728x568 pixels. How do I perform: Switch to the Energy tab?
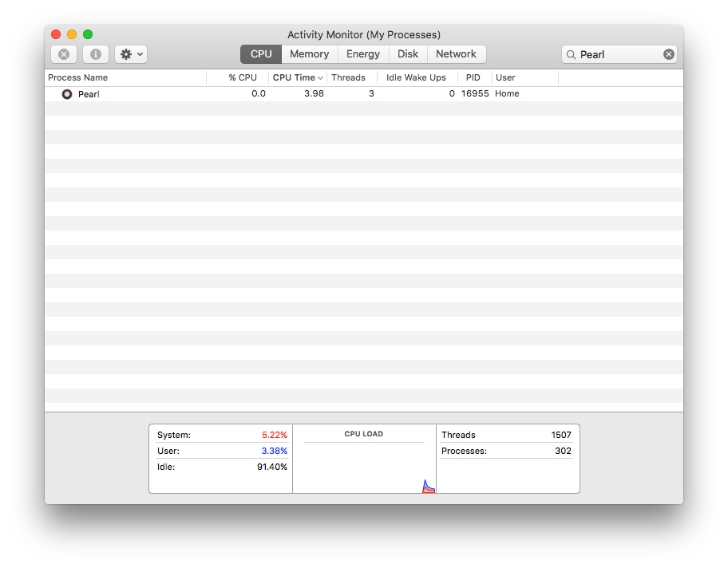click(x=363, y=54)
